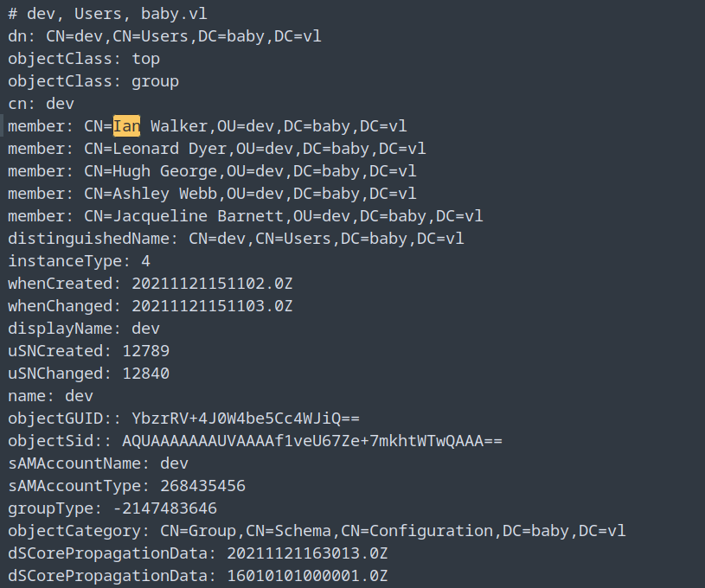This screenshot has width=705, height=588.
Task: Click the Jacqueline Barnett member entry
Action: tap(245, 216)
